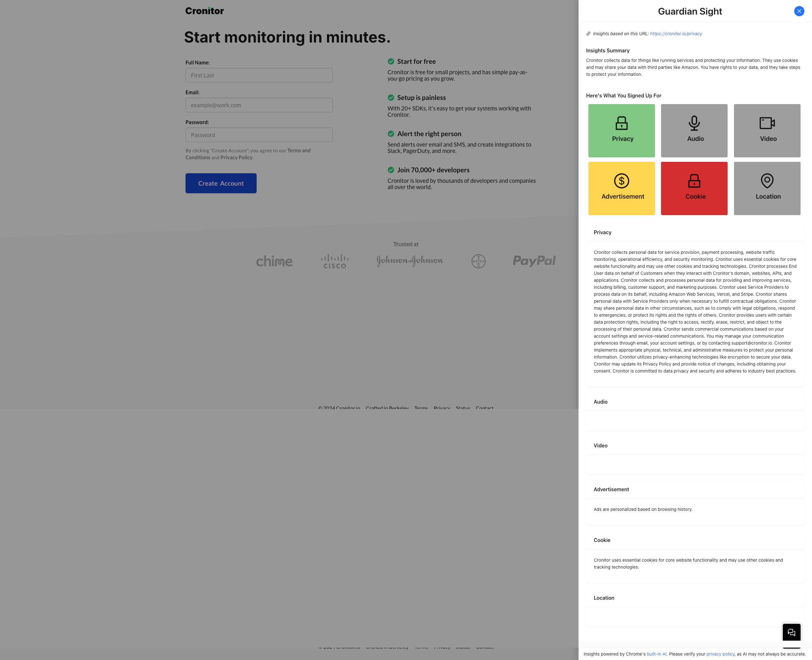Open the Terms and Conditions link
This screenshot has height=660, width=812.
(x=299, y=150)
